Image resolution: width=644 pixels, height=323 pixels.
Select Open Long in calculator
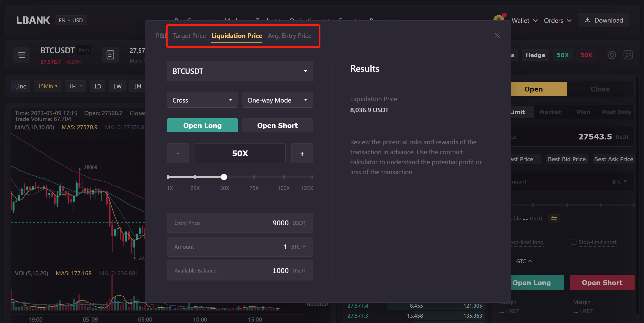coord(202,125)
